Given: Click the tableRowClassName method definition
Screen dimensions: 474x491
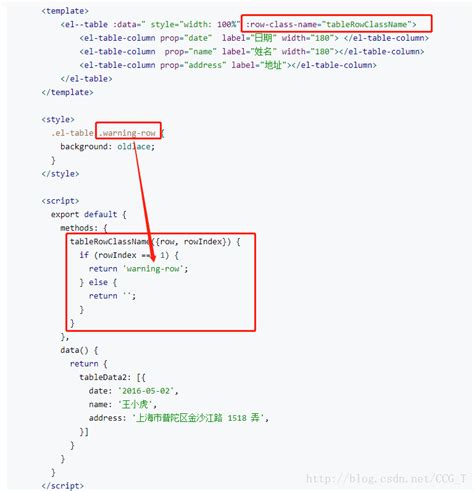Looking at the screenshot, I should [155, 242].
